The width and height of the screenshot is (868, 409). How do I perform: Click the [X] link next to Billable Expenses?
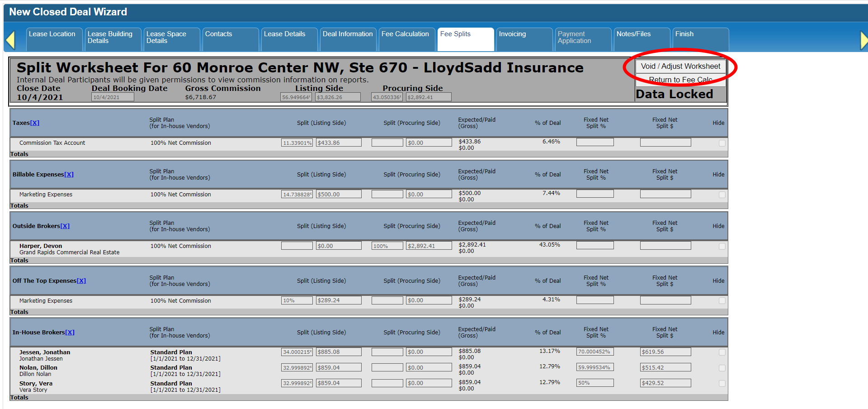[x=69, y=175]
